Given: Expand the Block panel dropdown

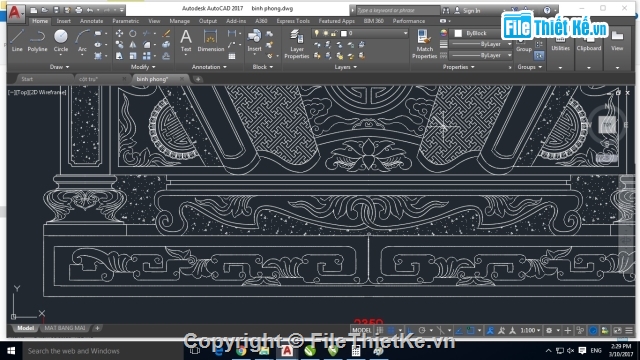Looking at the screenshot, I should pyautogui.click(x=263, y=67).
